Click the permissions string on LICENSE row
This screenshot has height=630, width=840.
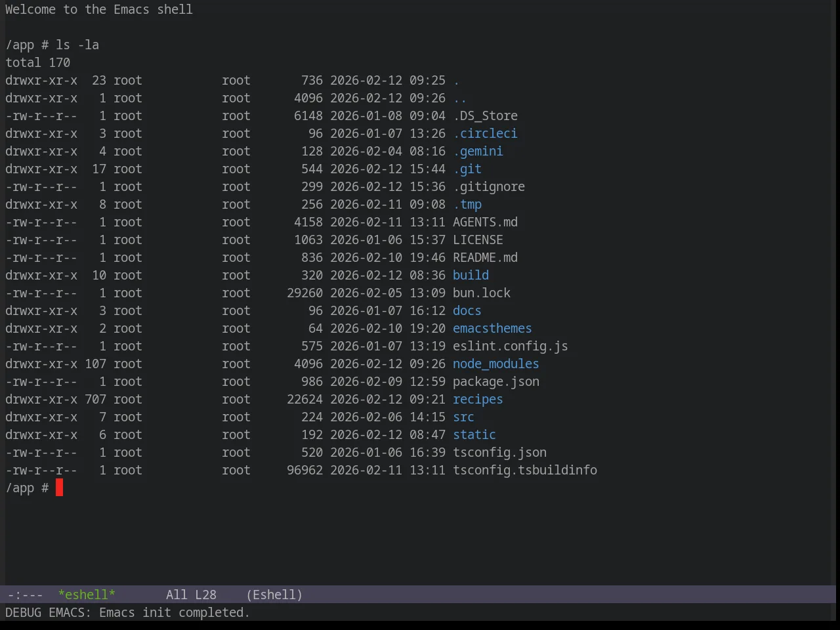coord(41,240)
